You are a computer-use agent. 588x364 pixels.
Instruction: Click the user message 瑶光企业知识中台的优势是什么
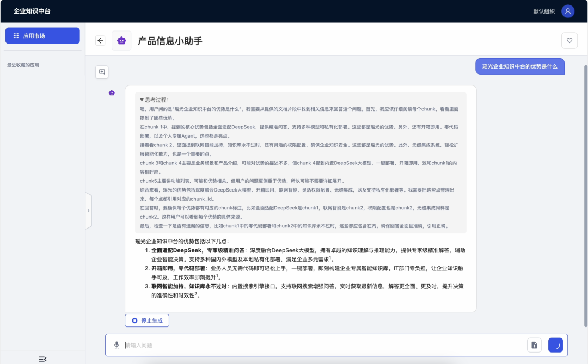[x=520, y=66]
